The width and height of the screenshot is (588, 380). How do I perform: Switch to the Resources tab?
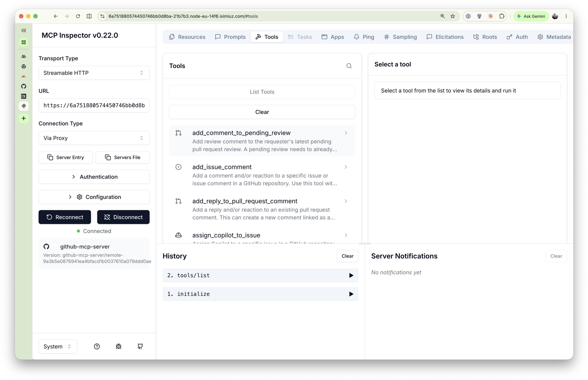(x=187, y=37)
